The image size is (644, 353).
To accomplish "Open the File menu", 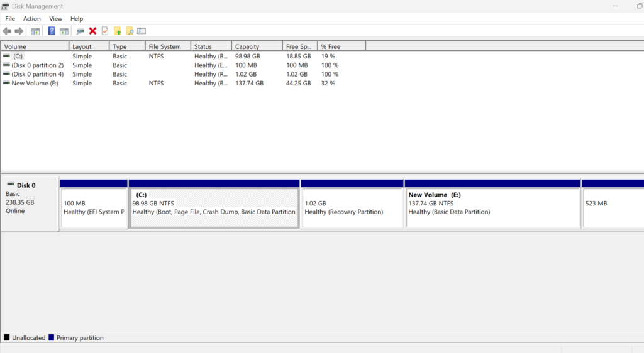I will 10,18.
